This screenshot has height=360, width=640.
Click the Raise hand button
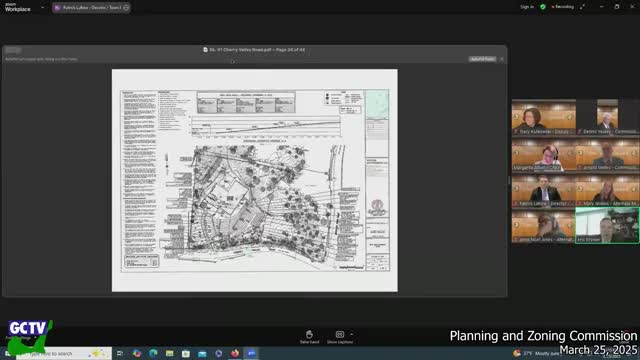point(309,337)
